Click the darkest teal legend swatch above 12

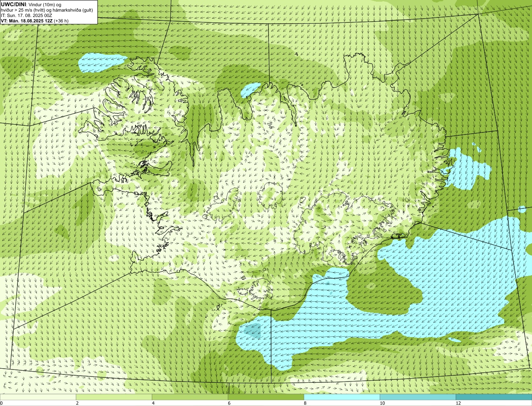[x=494, y=397]
